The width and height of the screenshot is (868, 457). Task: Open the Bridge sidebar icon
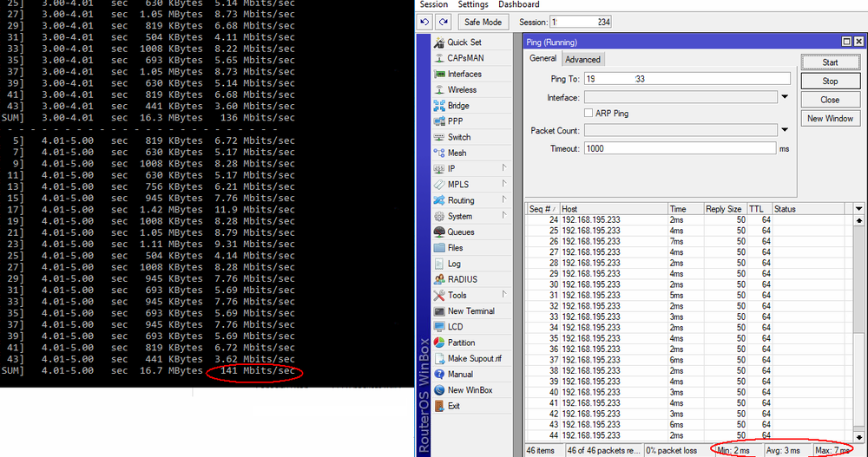(x=439, y=106)
